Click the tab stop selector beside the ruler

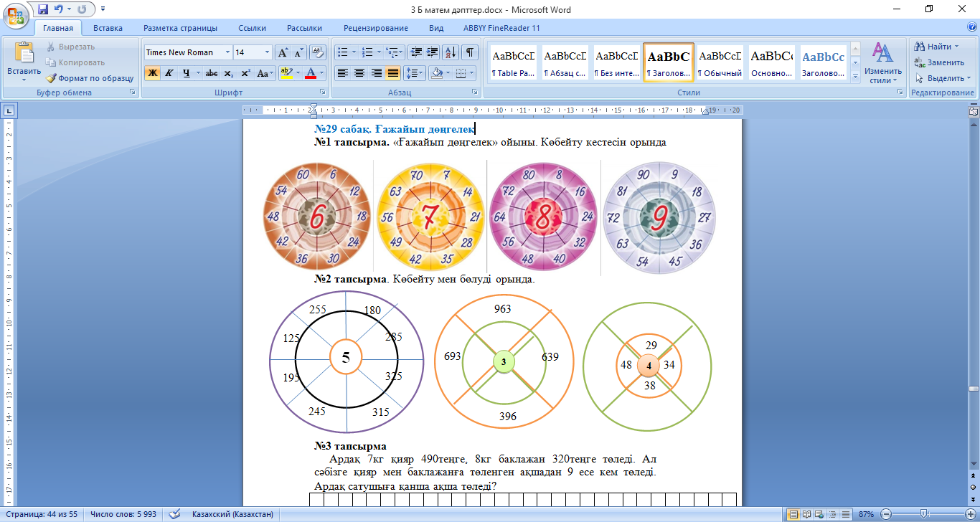coord(9,110)
